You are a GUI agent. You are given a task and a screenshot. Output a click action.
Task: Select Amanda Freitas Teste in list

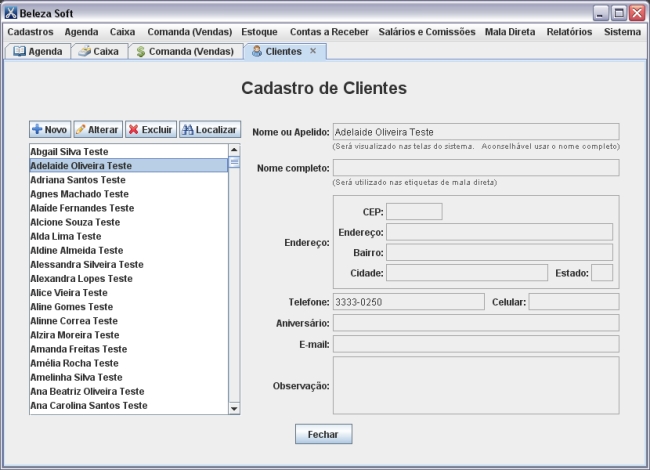tap(129, 349)
